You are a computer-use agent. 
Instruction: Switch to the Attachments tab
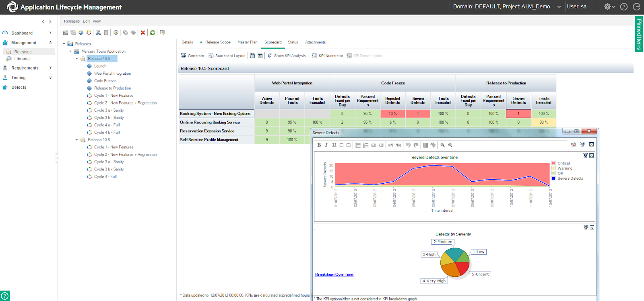[315, 42]
